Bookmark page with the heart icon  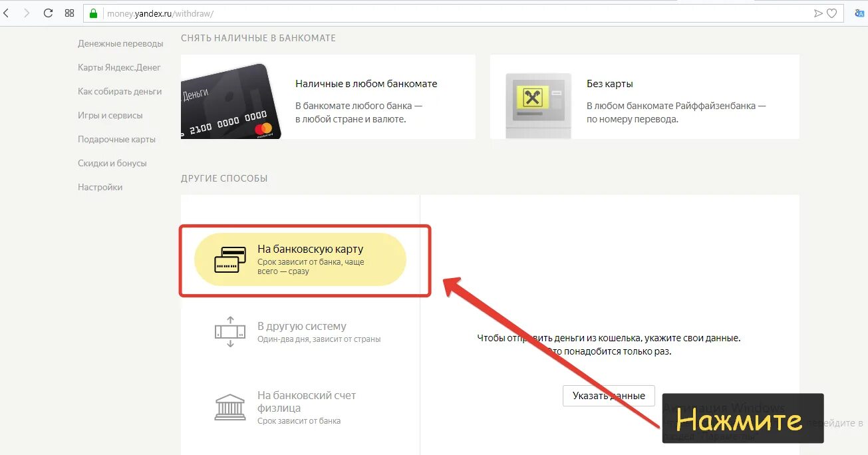831,13
